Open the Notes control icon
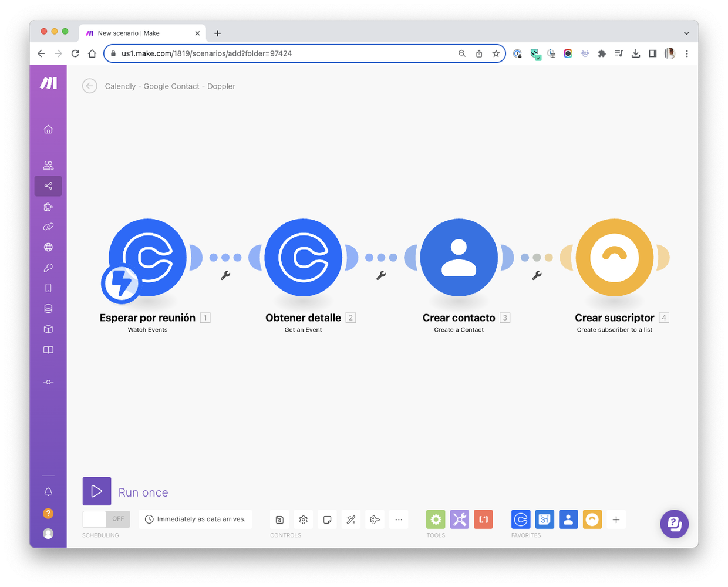This screenshot has height=587, width=728. pyautogui.click(x=327, y=519)
